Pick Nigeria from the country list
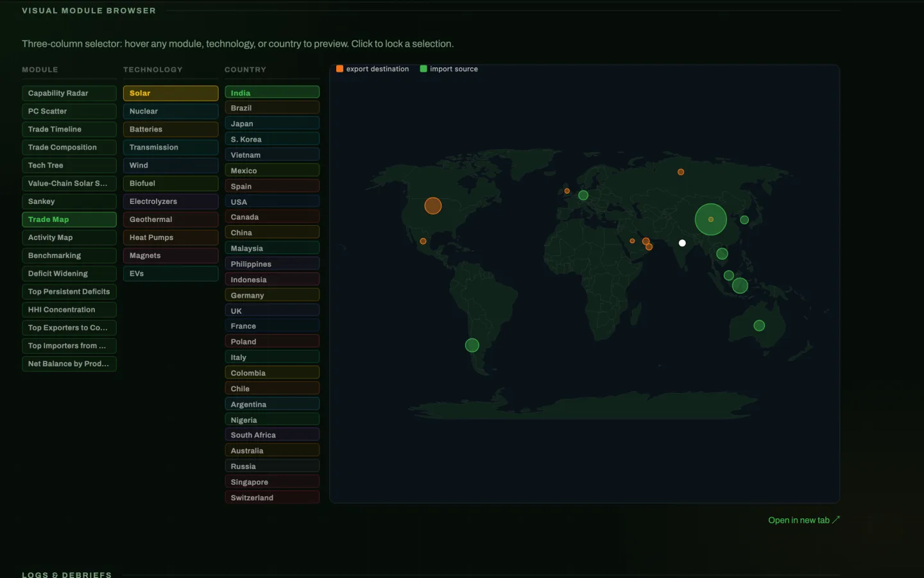This screenshot has height=578, width=924. click(x=272, y=420)
